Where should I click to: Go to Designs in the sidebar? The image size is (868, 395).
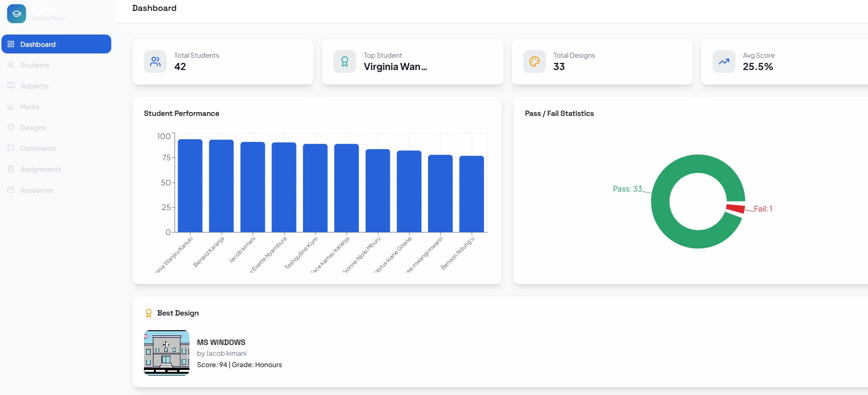click(33, 128)
